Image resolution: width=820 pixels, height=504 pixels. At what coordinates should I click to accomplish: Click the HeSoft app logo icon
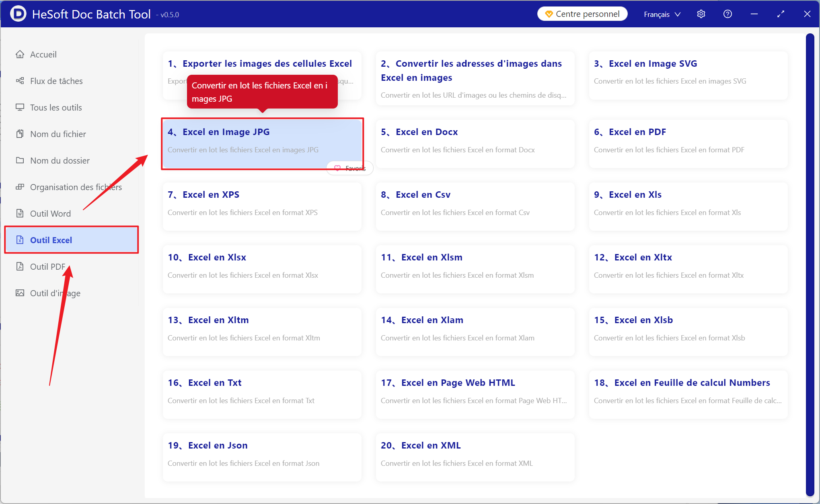pyautogui.click(x=18, y=14)
